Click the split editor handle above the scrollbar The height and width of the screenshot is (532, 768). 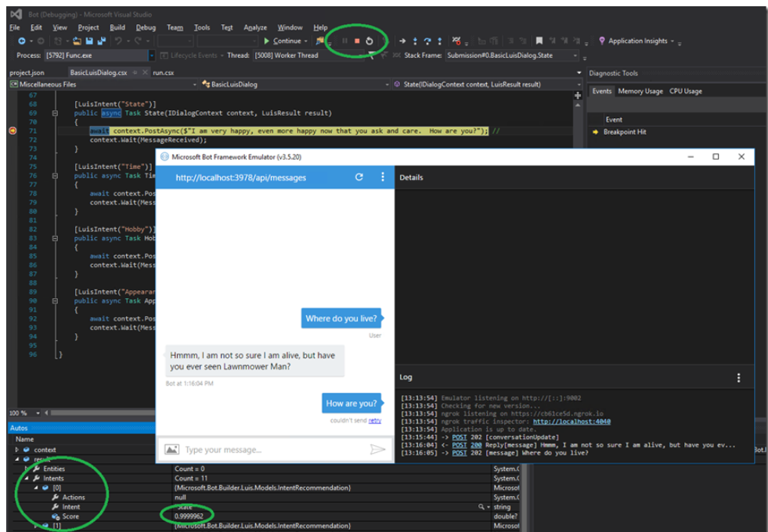click(x=578, y=95)
